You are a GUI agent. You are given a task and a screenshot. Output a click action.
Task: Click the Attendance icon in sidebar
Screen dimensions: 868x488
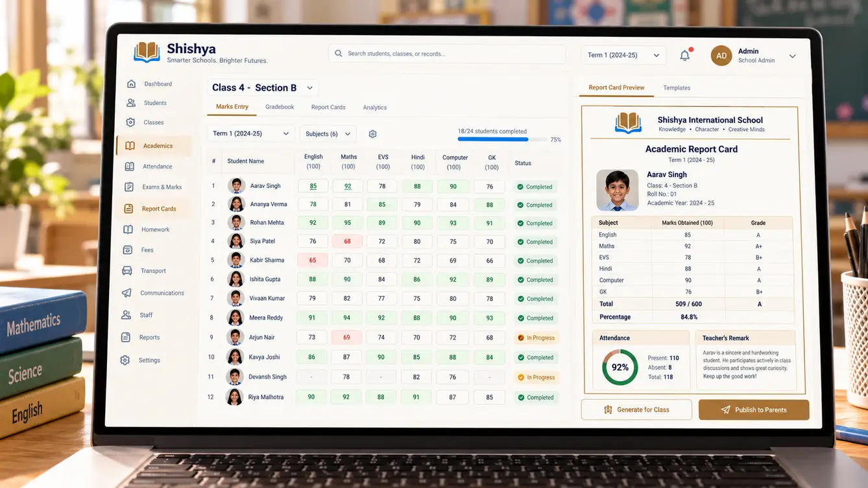pos(129,167)
